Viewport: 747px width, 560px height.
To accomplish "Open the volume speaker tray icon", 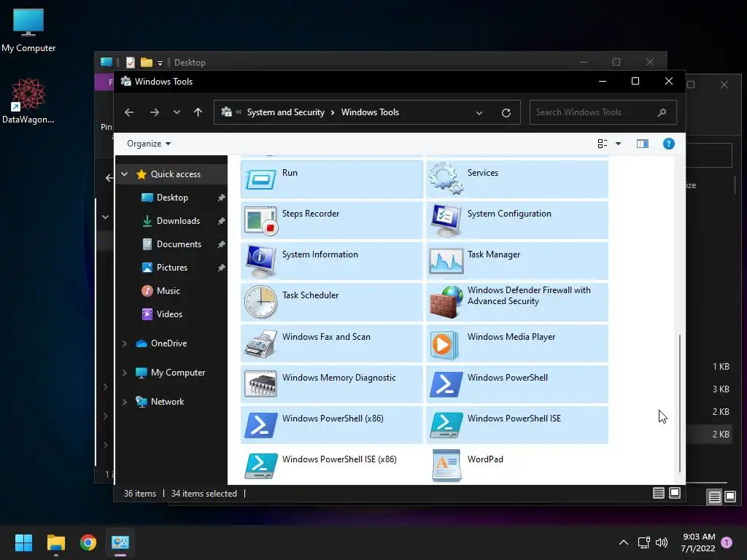I will click(x=661, y=542).
